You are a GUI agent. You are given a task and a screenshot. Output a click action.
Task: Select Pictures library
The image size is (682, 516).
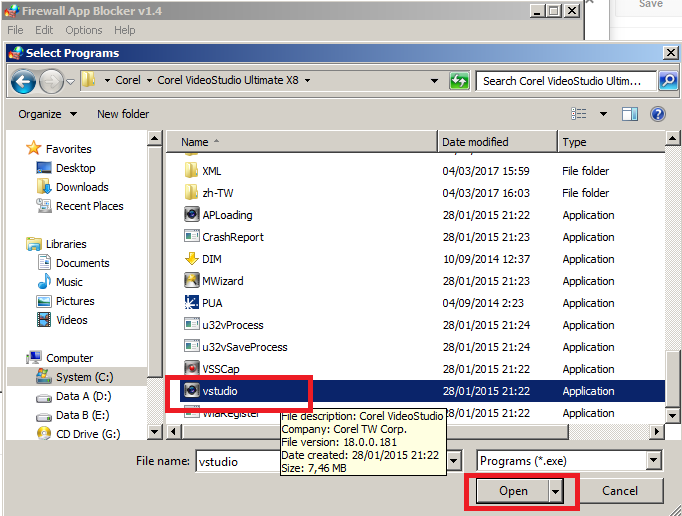(x=66, y=301)
